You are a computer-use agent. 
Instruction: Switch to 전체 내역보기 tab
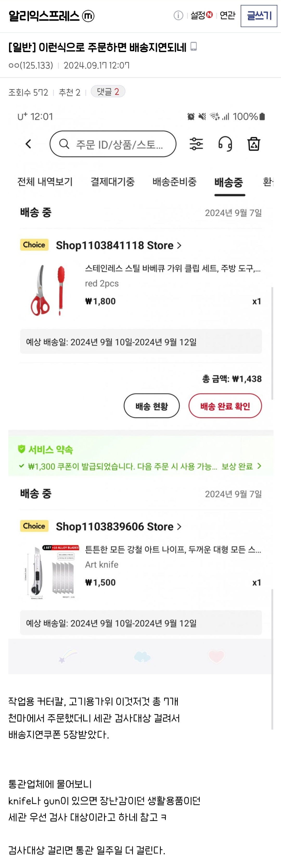tap(45, 182)
